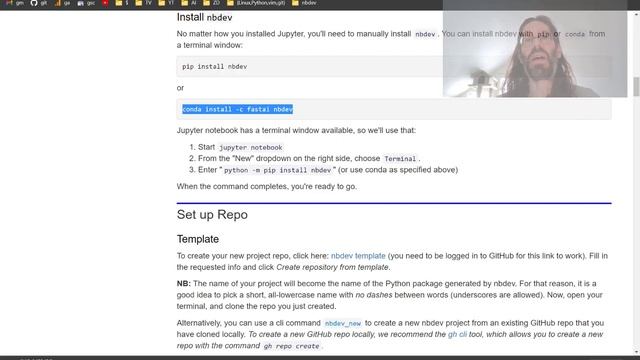640x360 pixels.
Task: Click the 'Set up Repo' heading
Action: coord(212,215)
